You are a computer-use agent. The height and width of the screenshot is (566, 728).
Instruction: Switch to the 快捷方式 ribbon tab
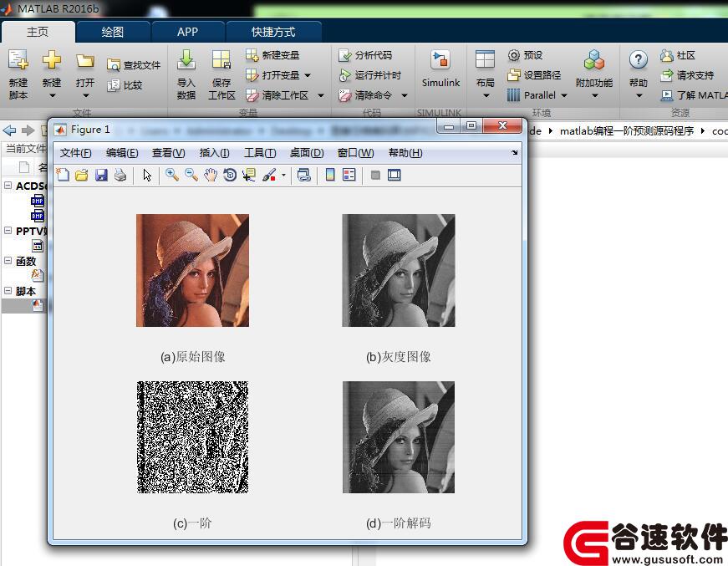tap(273, 32)
